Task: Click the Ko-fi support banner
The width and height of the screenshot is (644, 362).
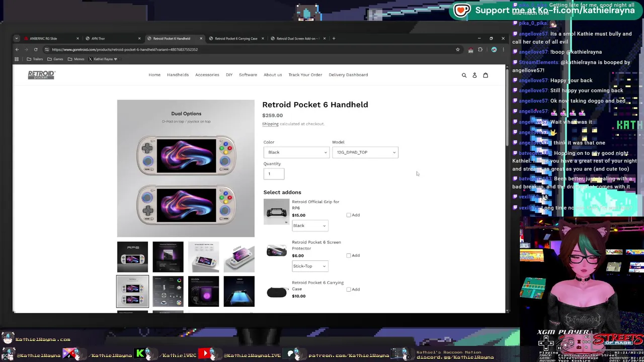Action: click(x=546, y=11)
